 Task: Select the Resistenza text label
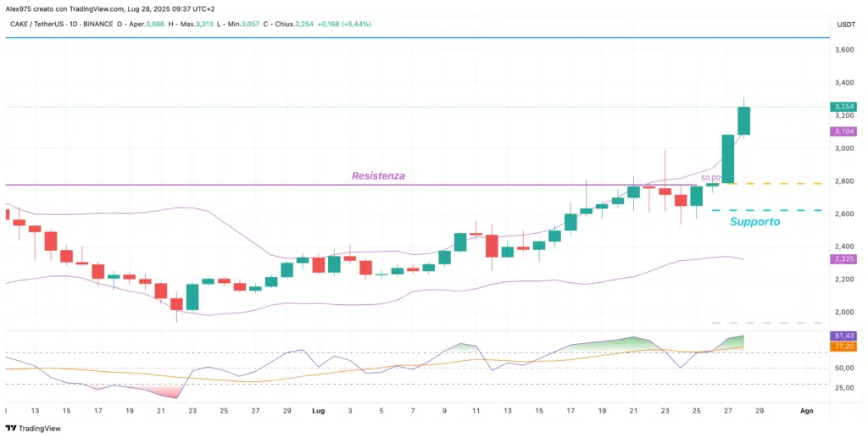[x=377, y=176]
